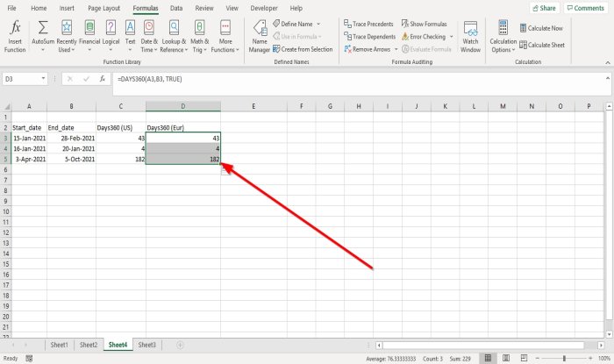Add a new sheet with plus button
614x364 pixels.
point(180,345)
